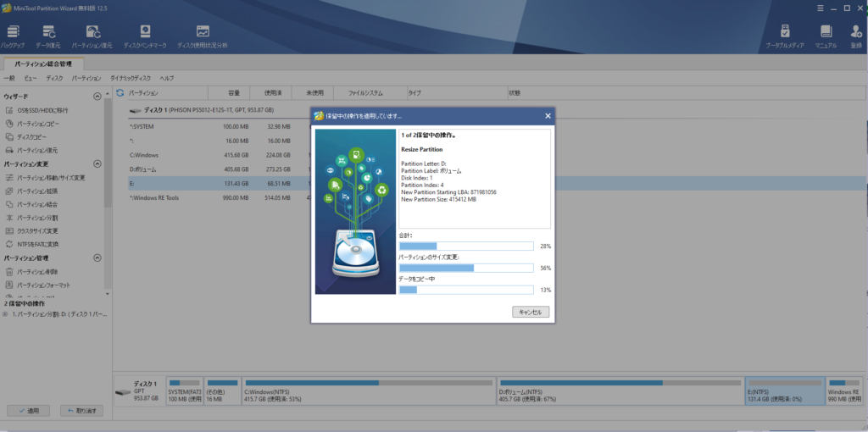Choose ディスクコピー wizard in sidebar
This screenshot has width=868, height=432.
26,136
